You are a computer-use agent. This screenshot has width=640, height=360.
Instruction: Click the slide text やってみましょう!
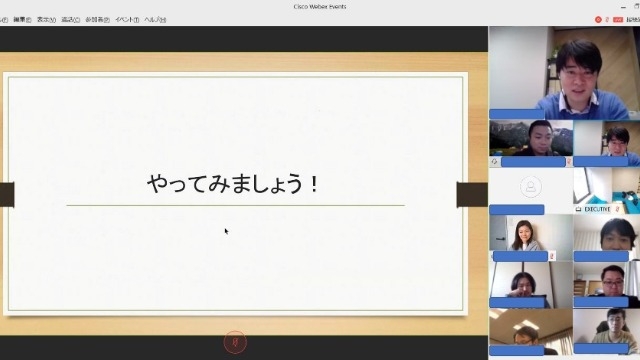(233, 184)
